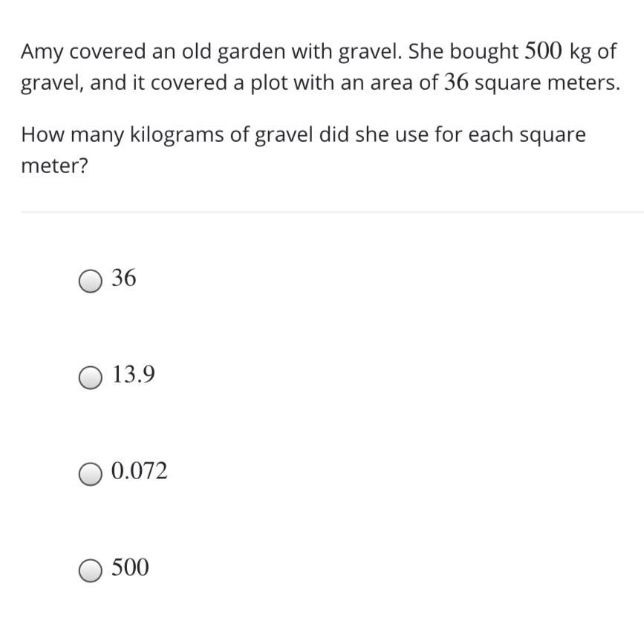Pick the radio button beside 0.072
This screenshot has height=644, width=644.
(91, 475)
